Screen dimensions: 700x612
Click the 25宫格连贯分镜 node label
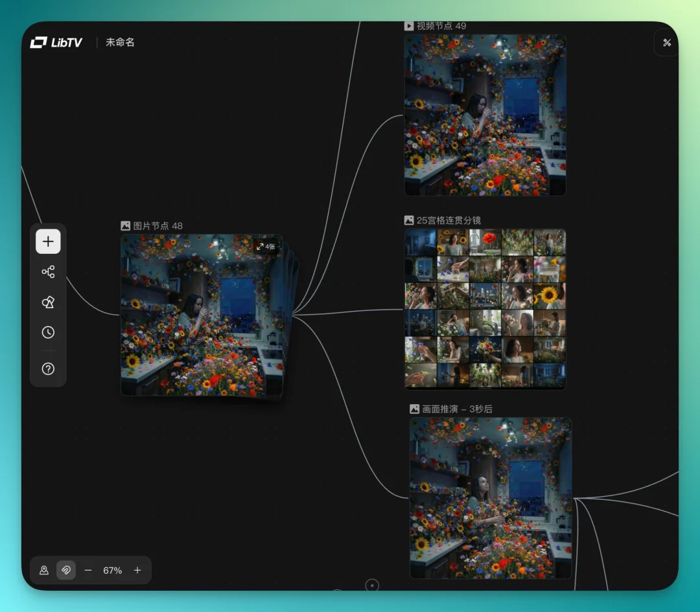point(449,220)
